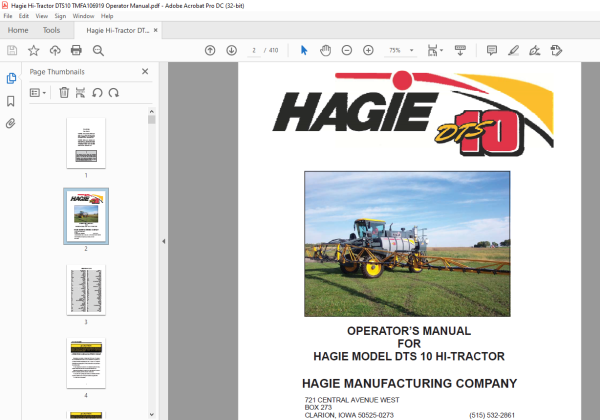Viewport: 600px width, 420px height.
Task: Rotate page counterclockwise
Action: 97,93
